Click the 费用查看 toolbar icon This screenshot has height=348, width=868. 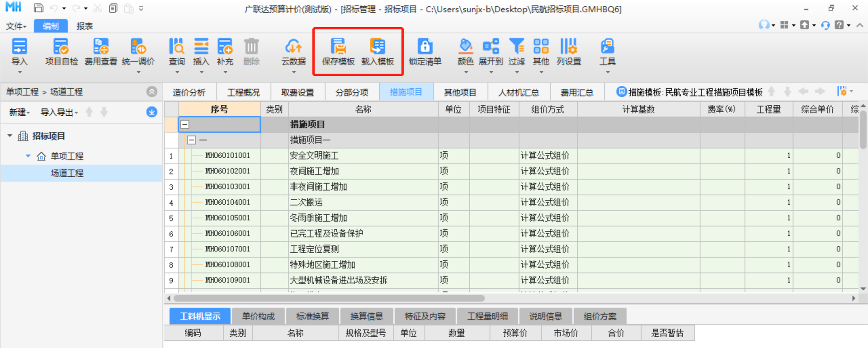click(x=100, y=47)
